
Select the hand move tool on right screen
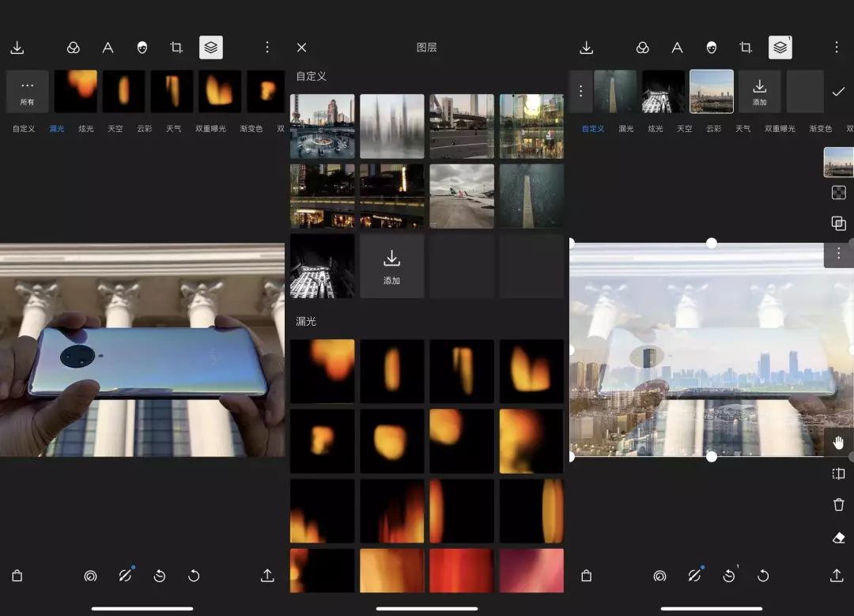tap(839, 444)
